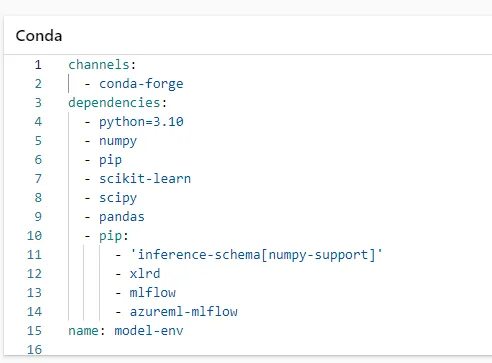Click the 'model-env' value on line 15

point(149,331)
